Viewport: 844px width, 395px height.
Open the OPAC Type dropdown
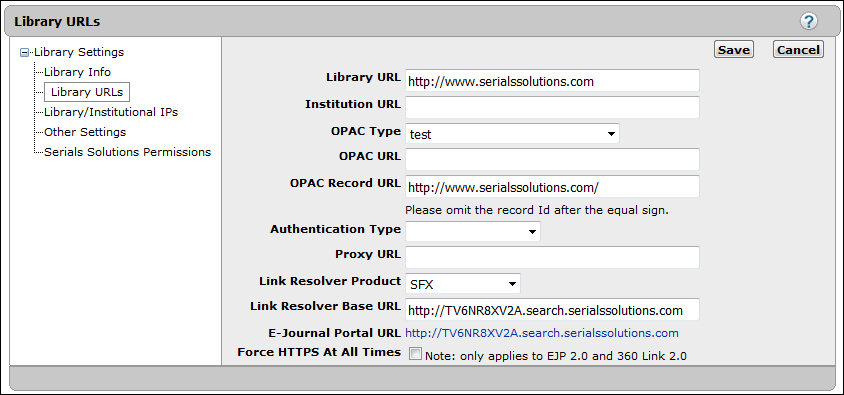(512, 133)
